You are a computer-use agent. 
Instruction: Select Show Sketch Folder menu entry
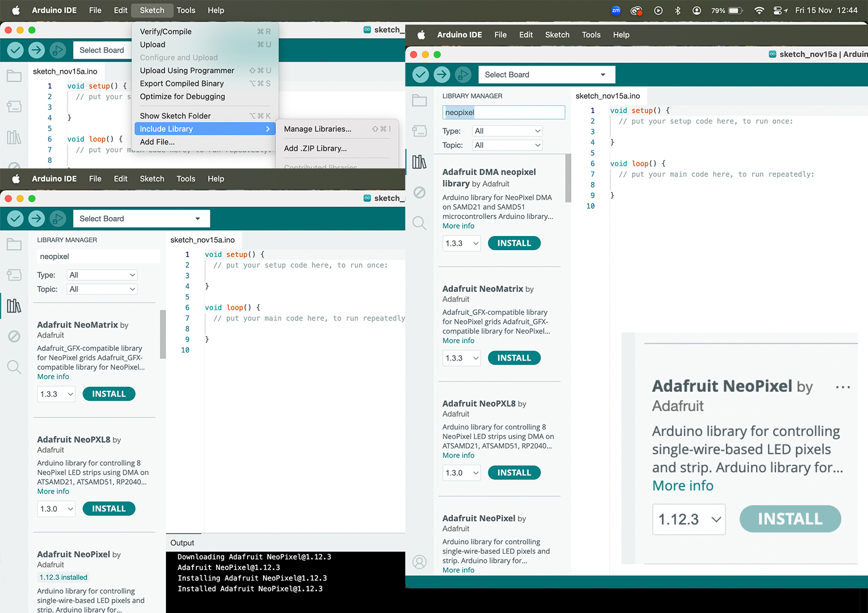click(205, 116)
